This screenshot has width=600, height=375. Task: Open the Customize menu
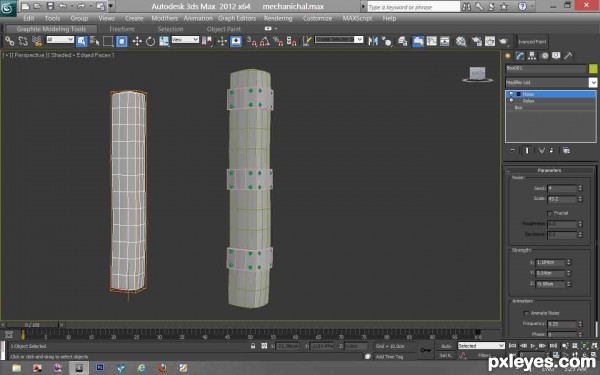click(317, 18)
